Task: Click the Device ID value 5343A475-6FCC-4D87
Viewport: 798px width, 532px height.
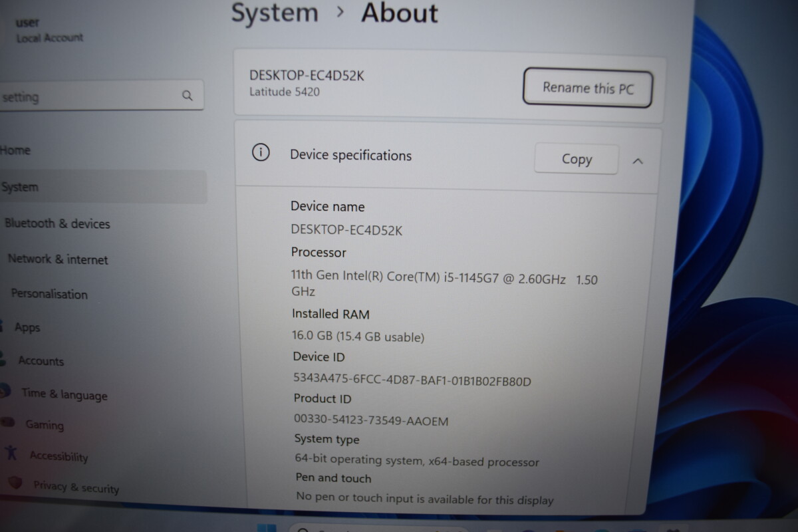Action: [412, 380]
